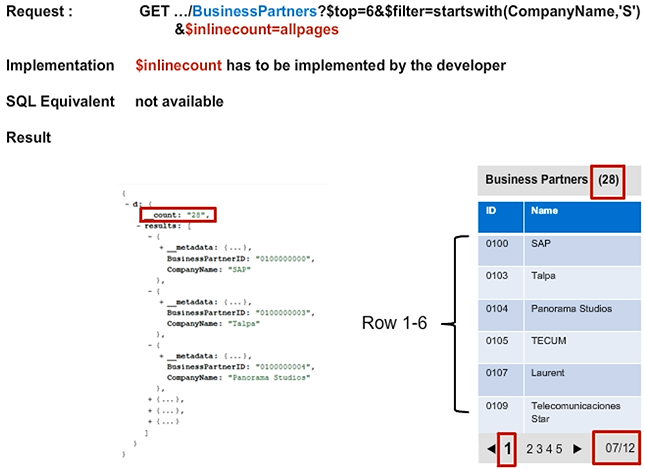Sort table by the Name column header
Viewport: 645px width, 469px height.
[x=545, y=212]
